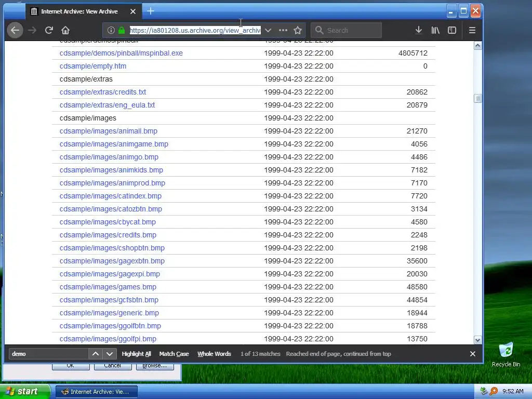Open cdsample/images/animgame.bmp link
532x399 pixels.
tap(114, 144)
